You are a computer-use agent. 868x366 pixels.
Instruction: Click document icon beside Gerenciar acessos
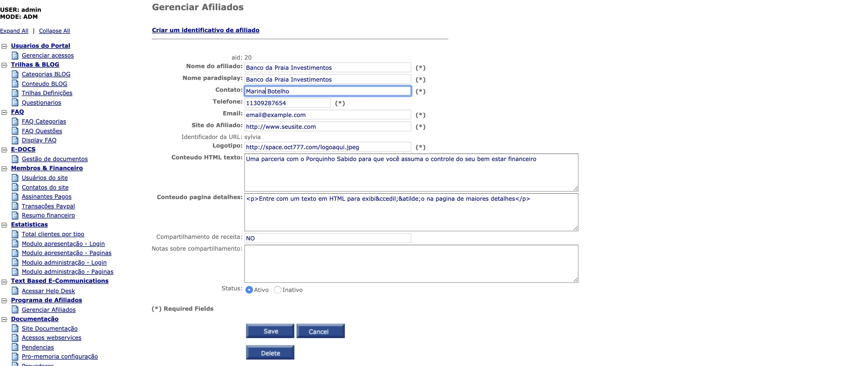pos(15,55)
